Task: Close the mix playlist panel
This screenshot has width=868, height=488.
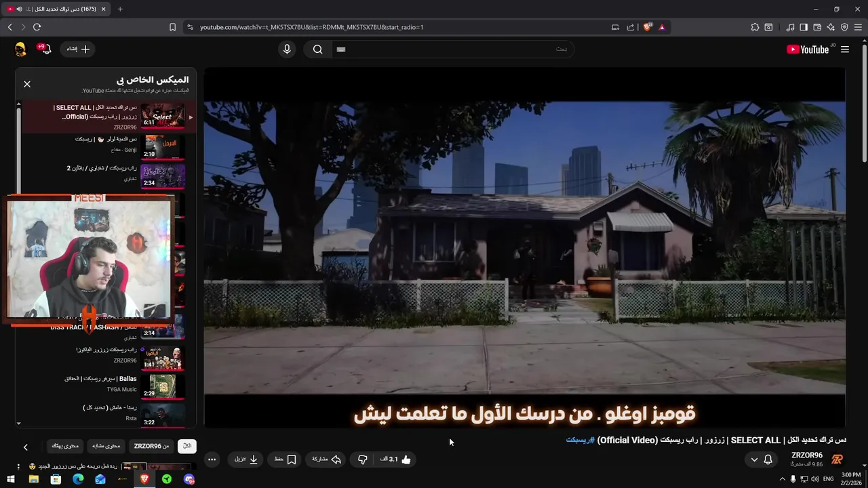Action: (27, 84)
